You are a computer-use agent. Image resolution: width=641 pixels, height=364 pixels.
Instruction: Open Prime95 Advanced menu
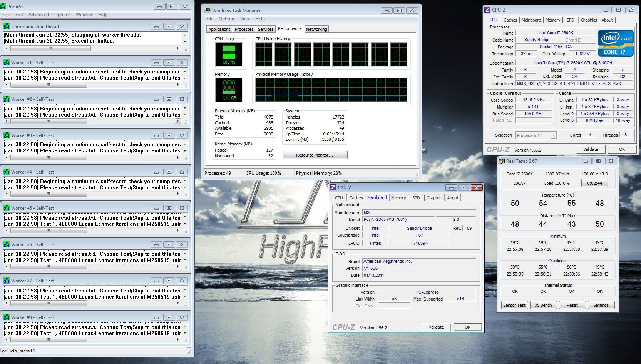coord(38,15)
